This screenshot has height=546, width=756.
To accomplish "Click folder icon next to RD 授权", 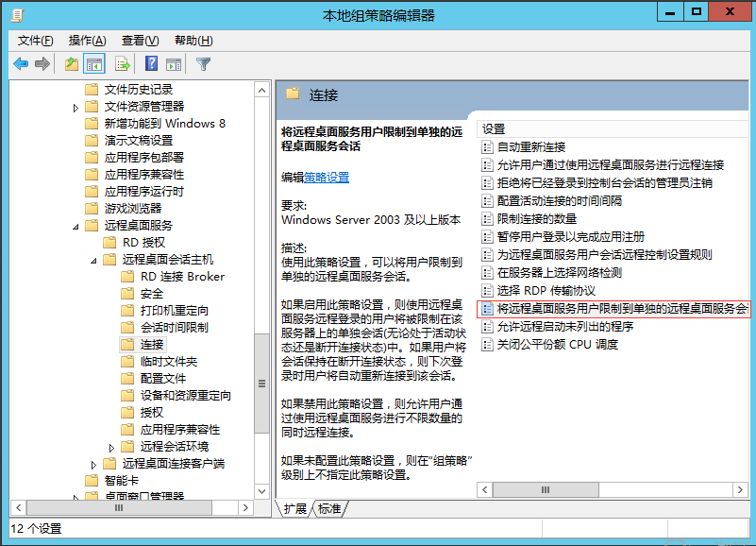I will pyautogui.click(x=109, y=243).
